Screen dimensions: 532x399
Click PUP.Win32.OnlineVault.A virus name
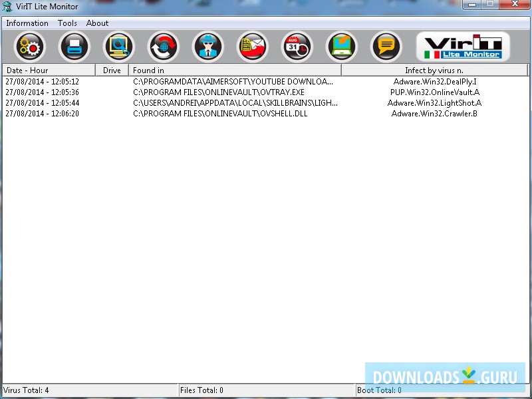click(x=435, y=92)
